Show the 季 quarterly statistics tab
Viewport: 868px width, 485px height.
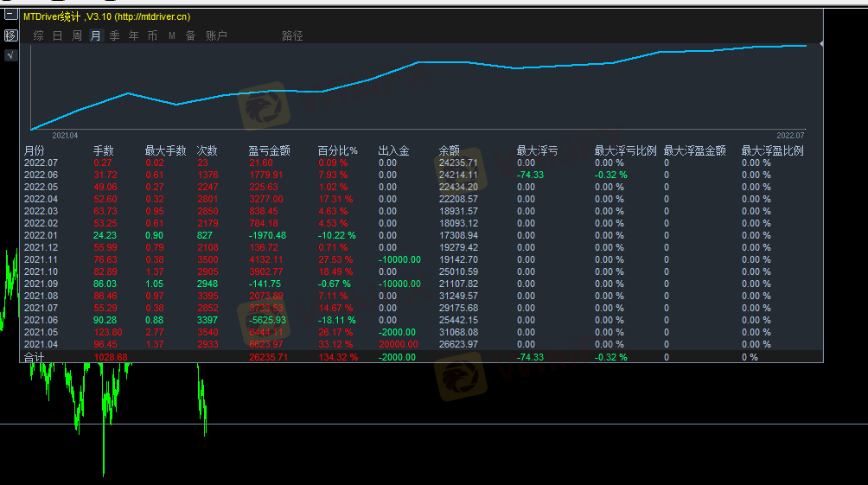pos(114,35)
